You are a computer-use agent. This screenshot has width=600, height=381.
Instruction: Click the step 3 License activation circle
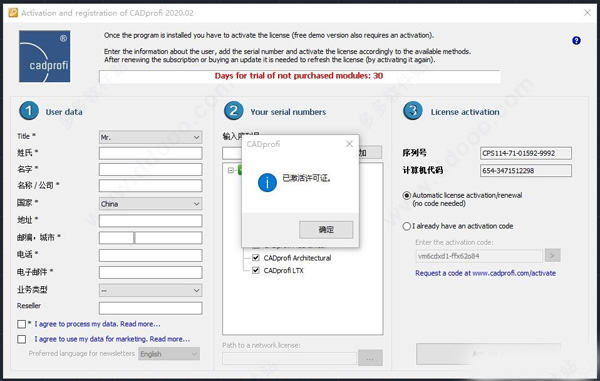[x=413, y=111]
